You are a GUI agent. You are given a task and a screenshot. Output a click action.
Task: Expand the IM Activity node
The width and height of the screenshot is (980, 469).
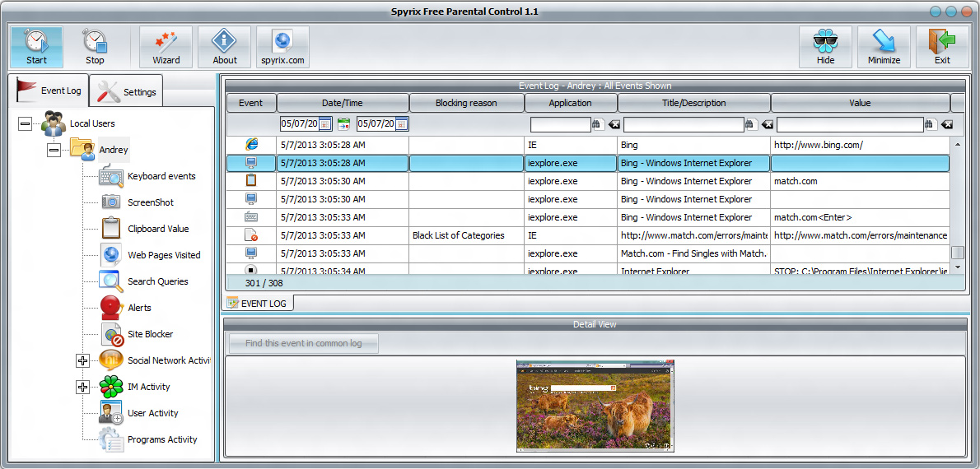[82, 388]
